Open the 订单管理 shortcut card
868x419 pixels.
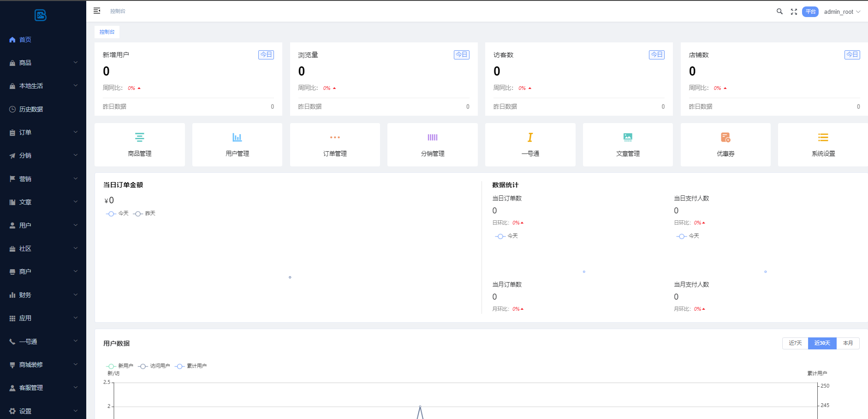(335, 145)
